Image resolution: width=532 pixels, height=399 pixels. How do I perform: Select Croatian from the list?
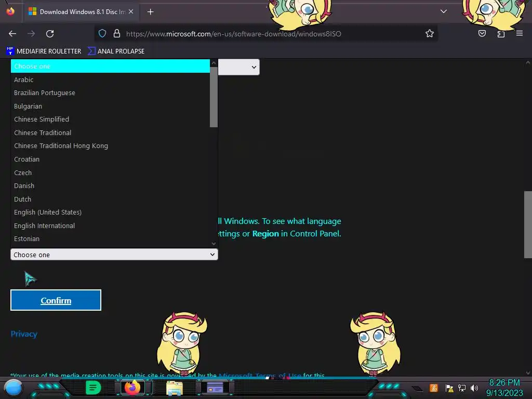(x=110, y=159)
